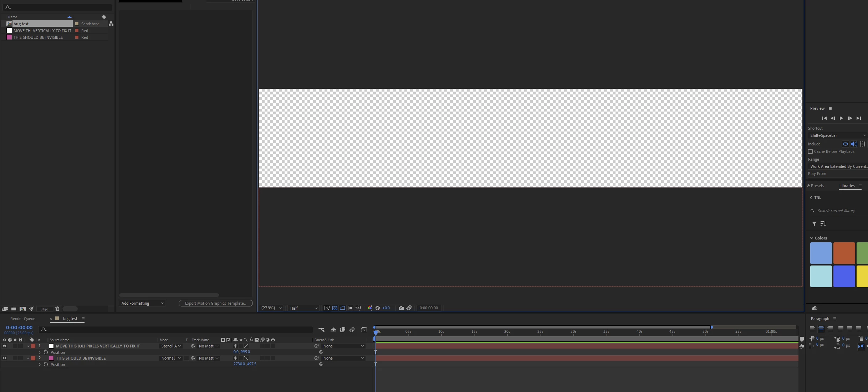Open the Add Formatting dropdown
Screen dimensions: 868x392
pos(142,303)
